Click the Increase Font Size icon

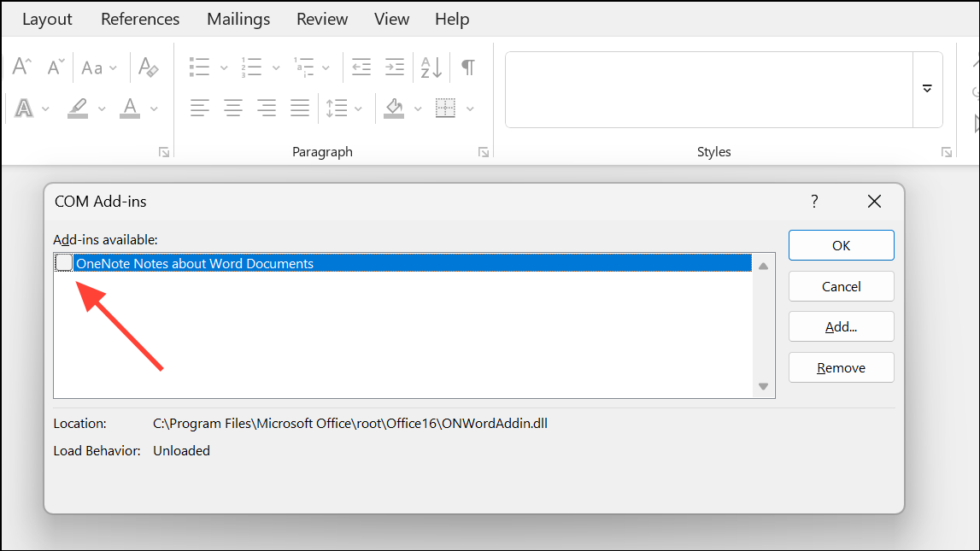21,66
